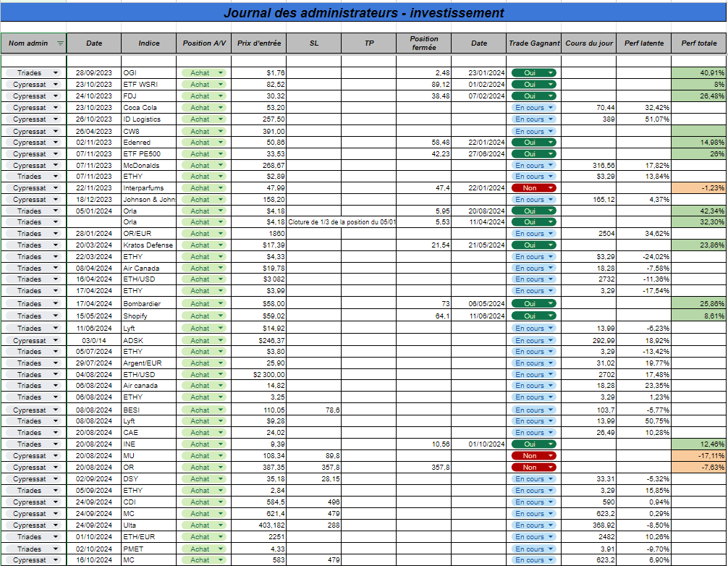Image resolution: width=728 pixels, height=566 pixels.
Task: Select the Bombardier entry price cell $58,00
Action: click(258, 304)
